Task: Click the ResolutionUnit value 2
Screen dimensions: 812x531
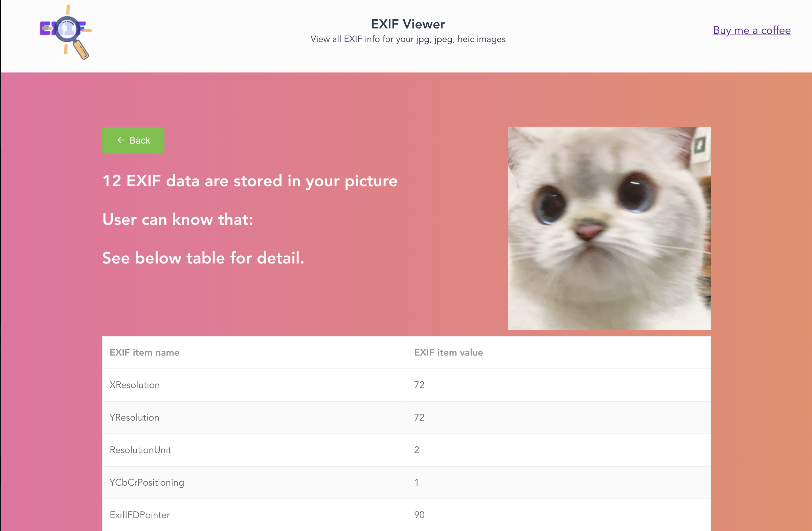Action: pos(416,450)
